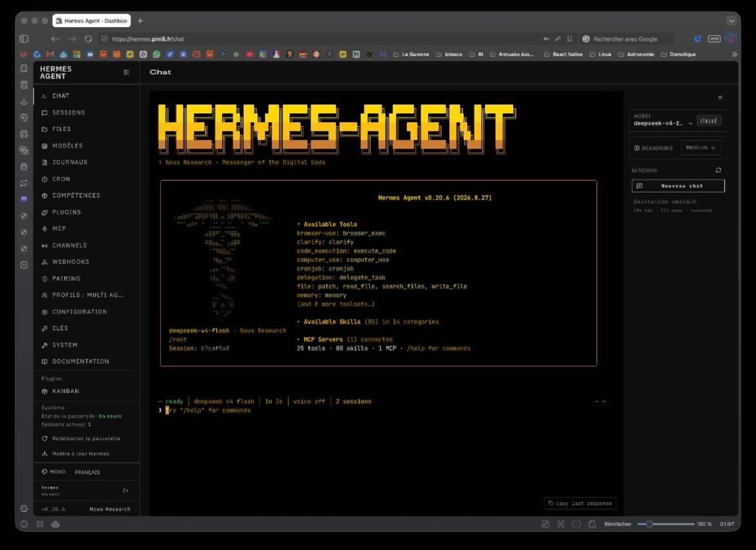Open the WhatsApp bookmark icon

pos(157,54)
